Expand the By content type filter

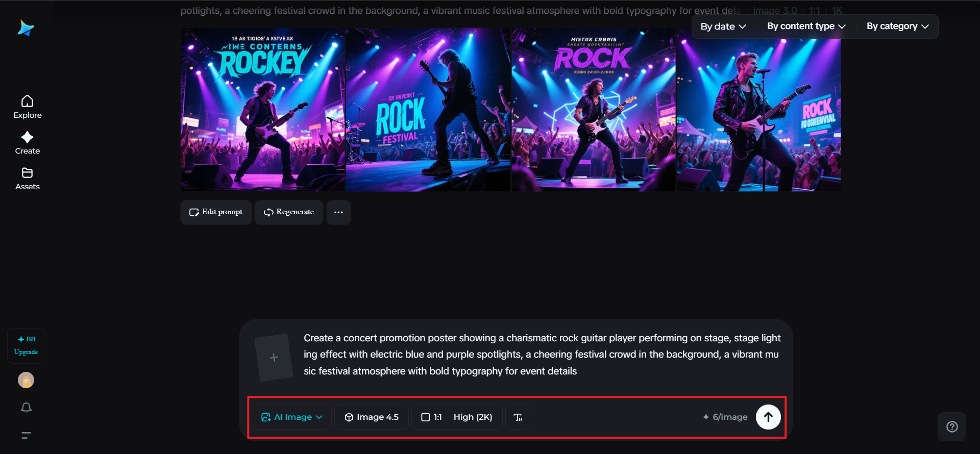[x=806, y=27]
